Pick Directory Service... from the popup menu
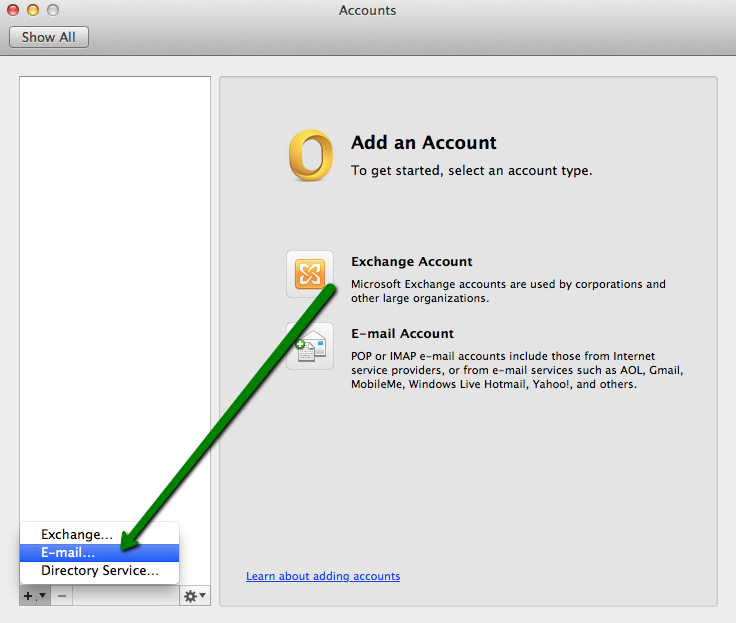The height and width of the screenshot is (623, 736). 99,571
